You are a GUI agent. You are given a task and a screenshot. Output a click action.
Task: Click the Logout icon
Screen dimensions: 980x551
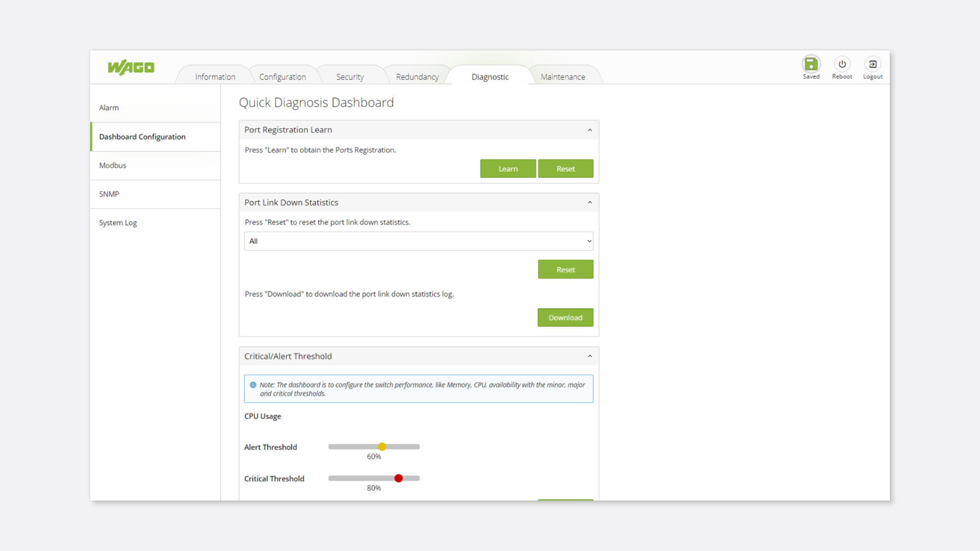tap(873, 64)
